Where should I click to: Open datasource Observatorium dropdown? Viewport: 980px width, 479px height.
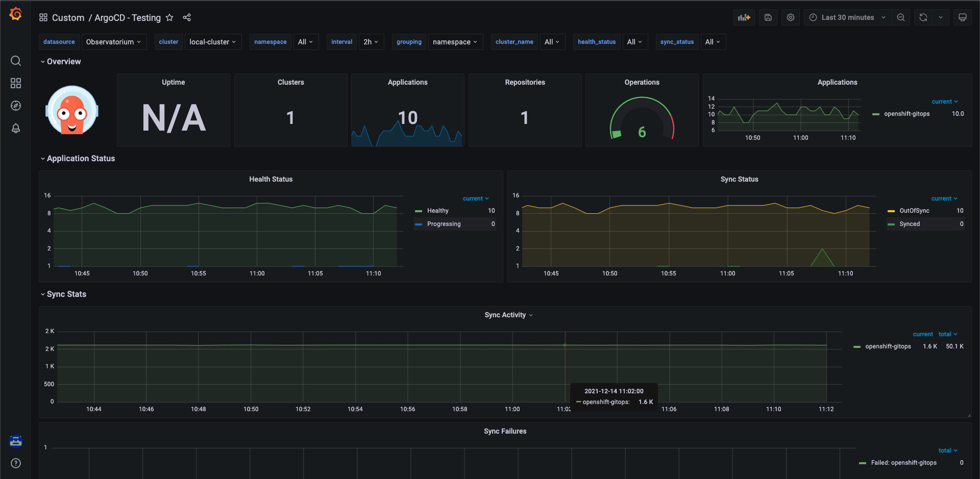tap(113, 42)
